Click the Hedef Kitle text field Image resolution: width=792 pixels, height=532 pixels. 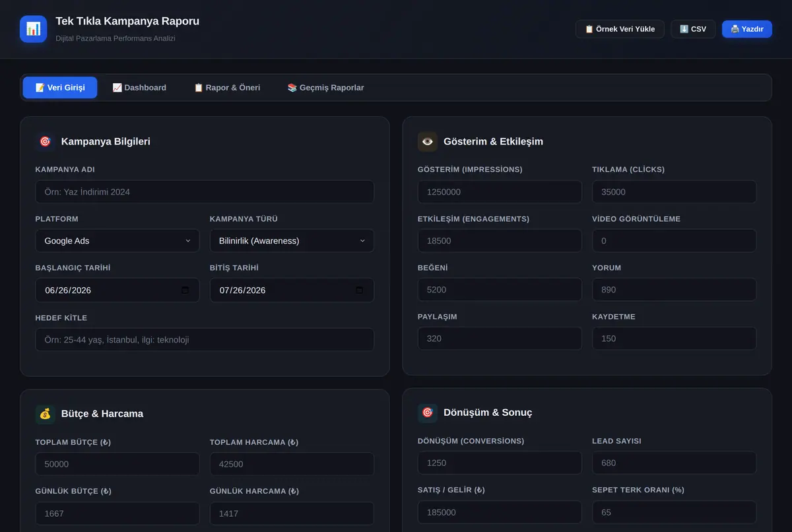205,340
